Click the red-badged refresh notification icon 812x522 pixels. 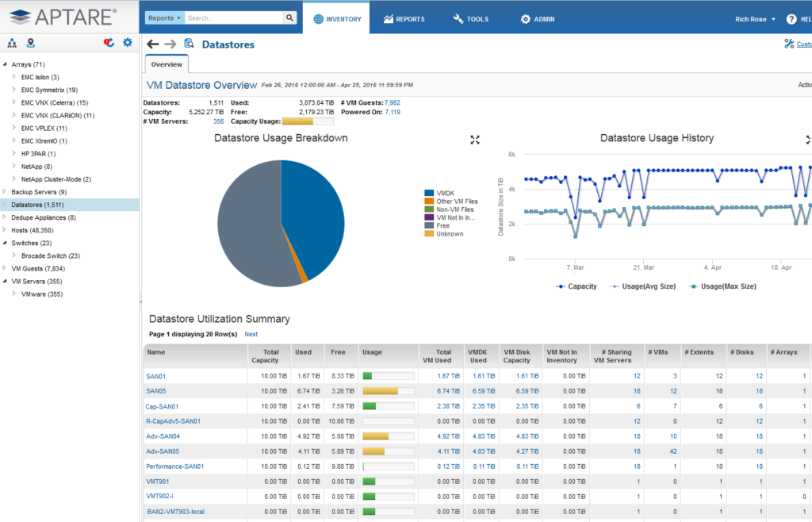pyautogui.click(x=109, y=43)
